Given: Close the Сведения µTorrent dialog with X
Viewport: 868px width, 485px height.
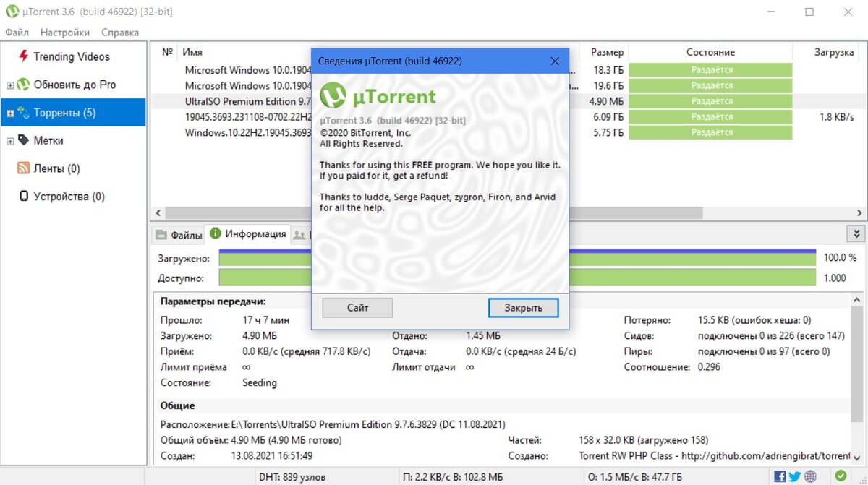Looking at the screenshot, I should point(555,61).
